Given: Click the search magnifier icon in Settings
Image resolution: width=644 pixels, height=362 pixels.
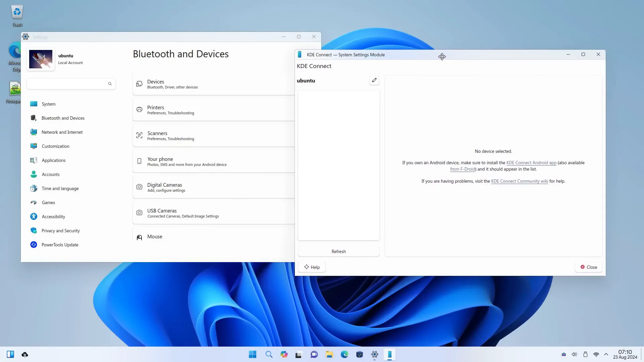Looking at the screenshot, I should 110,84.
